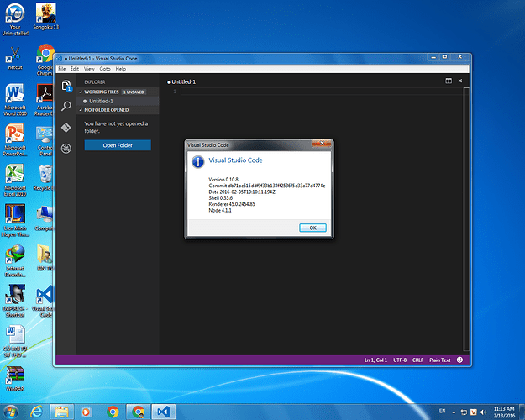The width and height of the screenshot is (525, 420).
Task: Open the Git source control icon
Action: pos(66,128)
